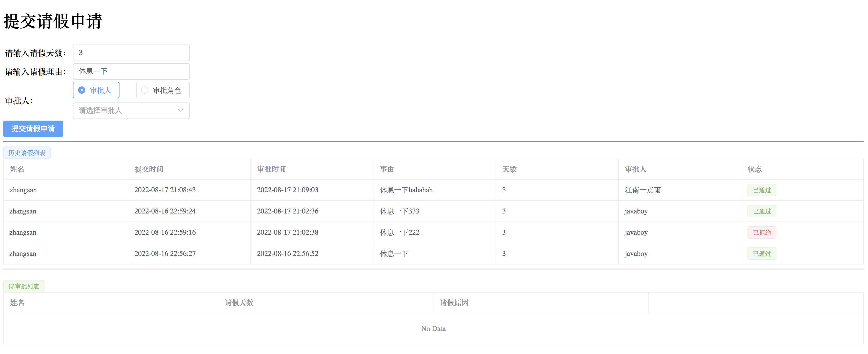The width and height of the screenshot is (868, 354).
Task: Click 已通过 tag for 休息一下333 row
Action: [x=761, y=211]
